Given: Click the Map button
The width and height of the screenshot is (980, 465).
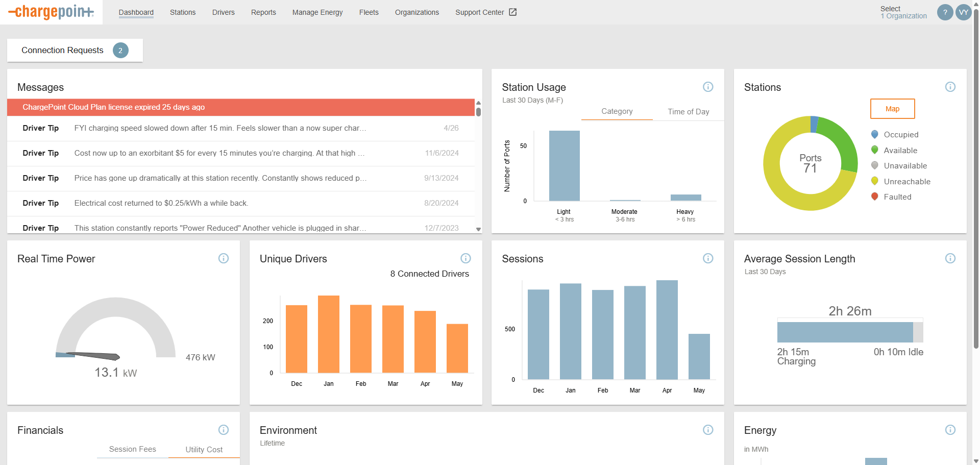Looking at the screenshot, I should [892, 109].
